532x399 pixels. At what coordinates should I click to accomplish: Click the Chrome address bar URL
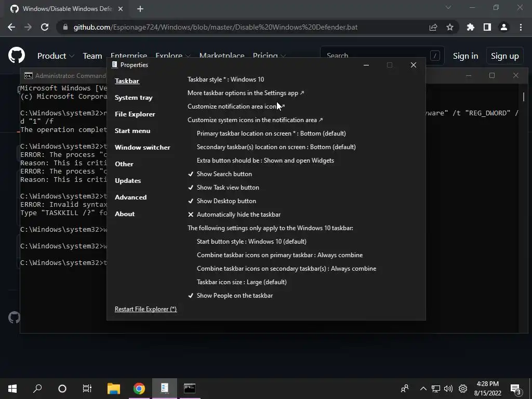pyautogui.click(x=216, y=27)
